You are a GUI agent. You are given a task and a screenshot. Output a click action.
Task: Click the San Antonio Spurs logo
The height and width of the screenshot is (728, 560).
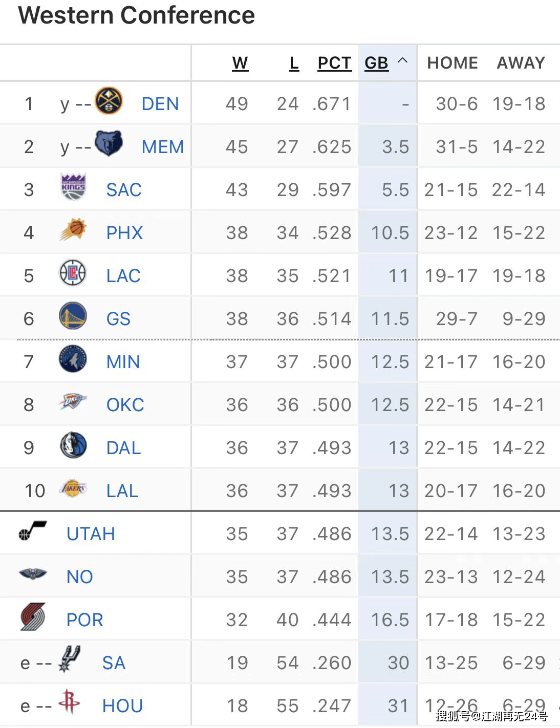pos(69,659)
